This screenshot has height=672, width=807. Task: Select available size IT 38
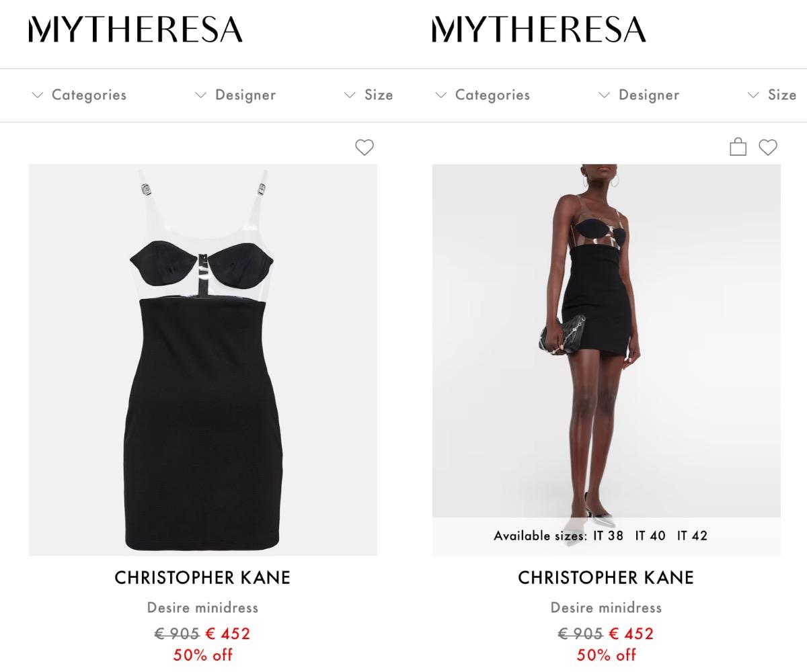[608, 536]
